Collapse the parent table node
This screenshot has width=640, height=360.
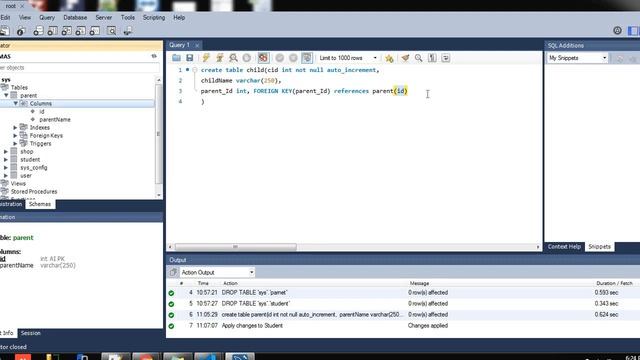[6, 95]
